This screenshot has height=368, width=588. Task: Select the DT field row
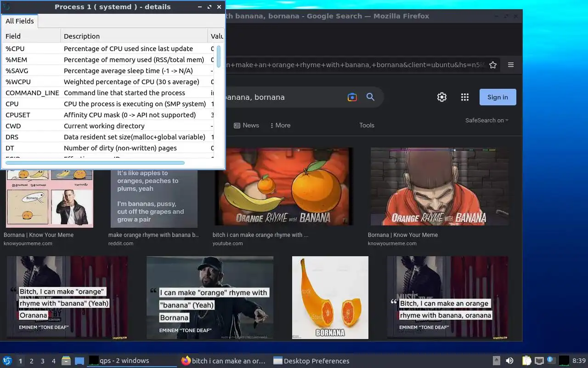tap(108, 148)
